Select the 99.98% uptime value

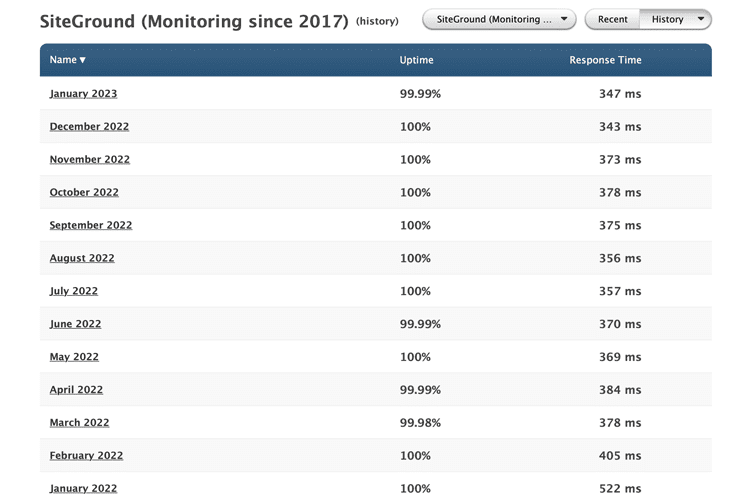[420, 423]
